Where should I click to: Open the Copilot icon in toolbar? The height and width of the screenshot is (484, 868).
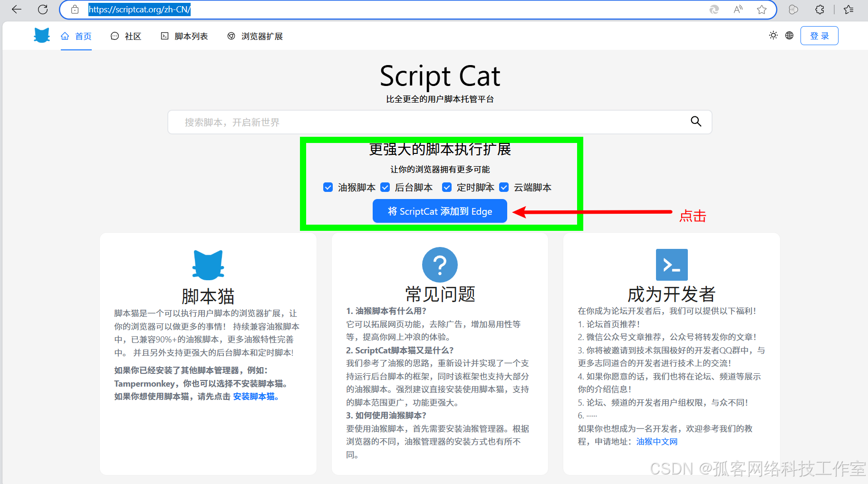[x=793, y=9]
